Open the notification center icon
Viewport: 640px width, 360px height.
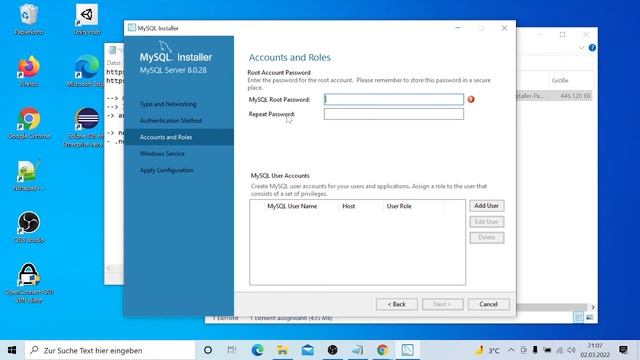(623, 350)
